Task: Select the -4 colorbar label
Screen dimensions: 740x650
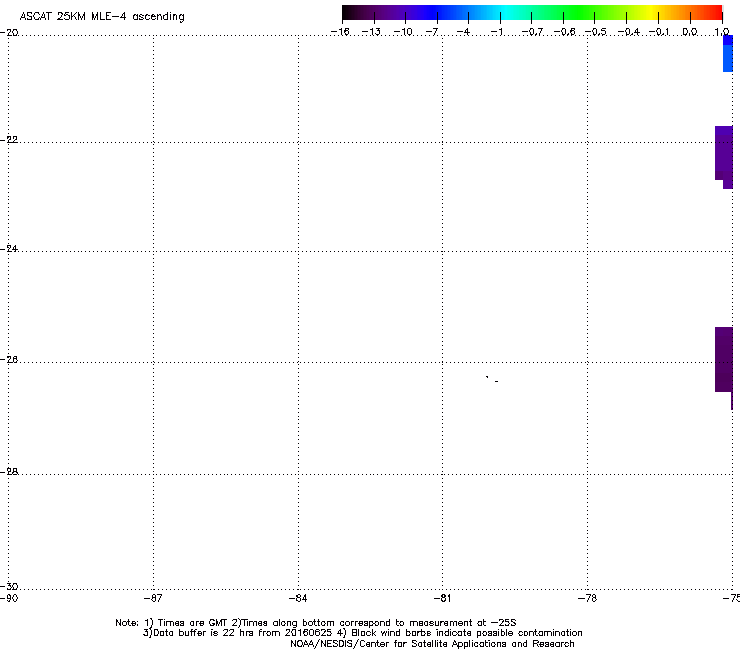Action: coord(463,32)
